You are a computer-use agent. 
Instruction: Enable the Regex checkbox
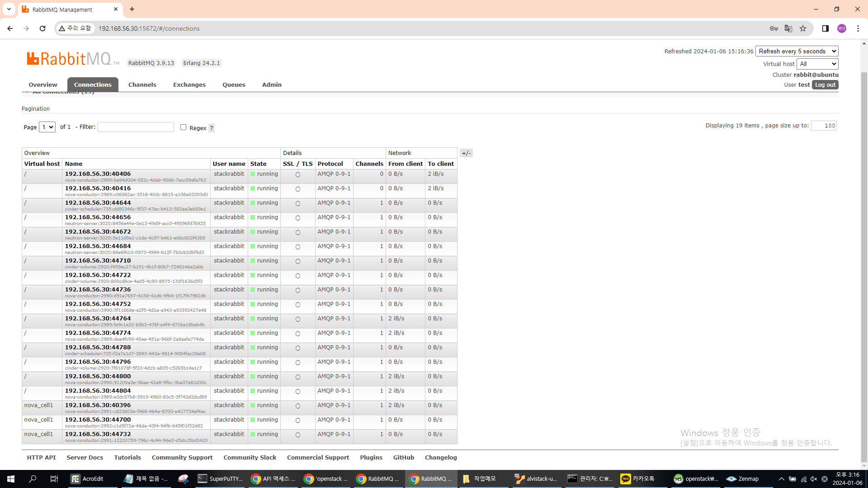183,127
